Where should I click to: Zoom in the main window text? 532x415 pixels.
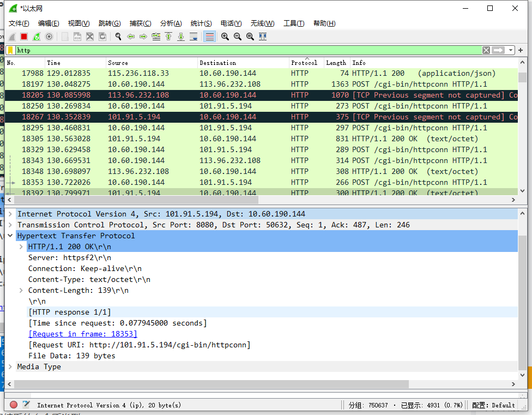click(x=225, y=37)
